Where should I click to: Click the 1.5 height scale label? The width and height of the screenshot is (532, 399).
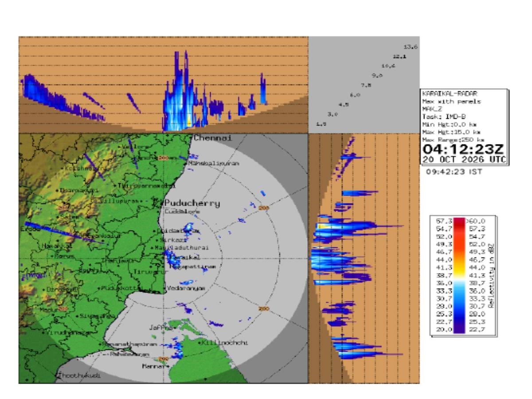[321, 124]
